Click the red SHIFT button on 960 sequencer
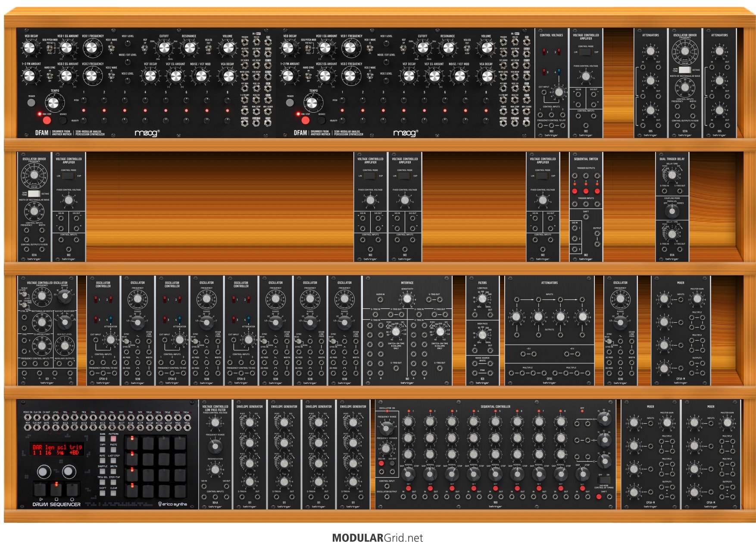 click(599, 497)
